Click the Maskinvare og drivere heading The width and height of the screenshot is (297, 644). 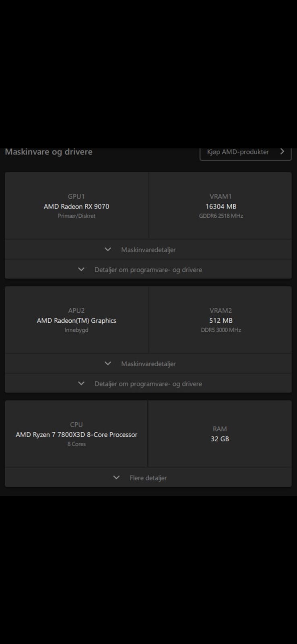click(x=49, y=152)
